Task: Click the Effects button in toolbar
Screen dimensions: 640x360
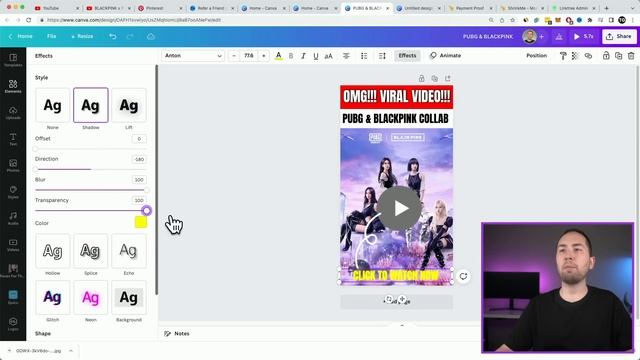Action: pyautogui.click(x=407, y=56)
